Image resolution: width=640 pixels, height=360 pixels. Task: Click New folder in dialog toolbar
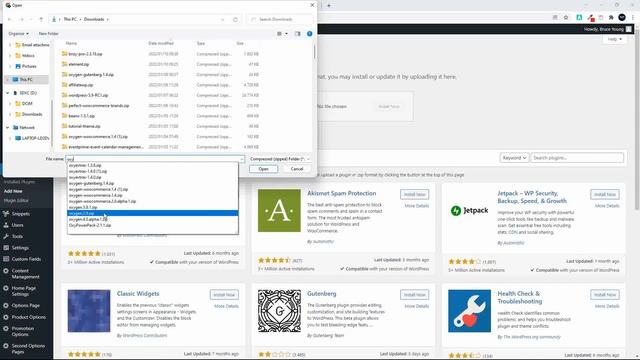click(x=49, y=33)
